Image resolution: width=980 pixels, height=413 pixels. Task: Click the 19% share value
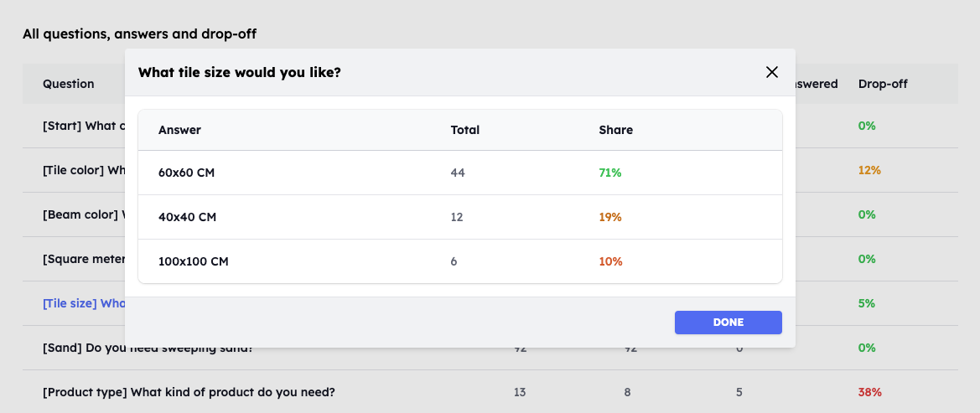[x=610, y=217]
